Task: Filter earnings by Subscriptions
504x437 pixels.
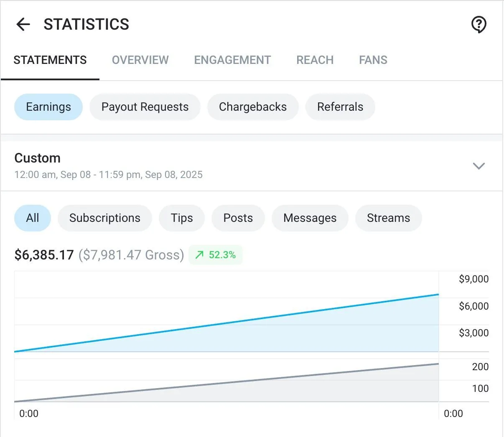Action: click(x=104, y=218)
